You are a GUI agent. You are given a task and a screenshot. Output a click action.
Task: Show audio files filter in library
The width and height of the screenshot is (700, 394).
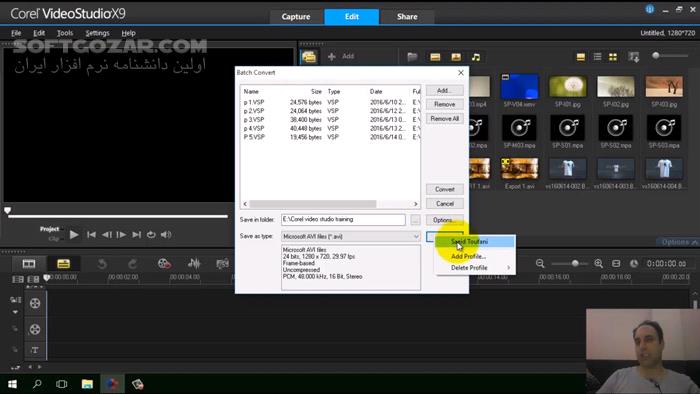pos(476,57)
